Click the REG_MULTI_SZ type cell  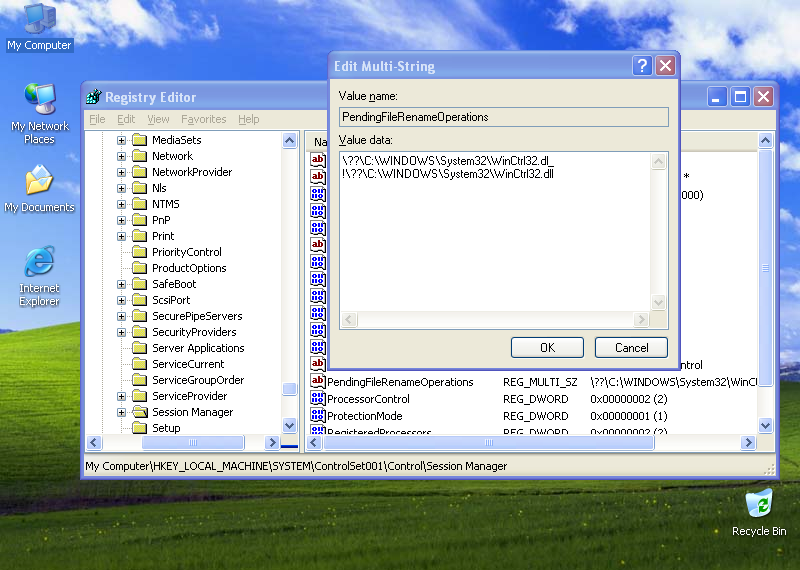(x=540, y=382)
